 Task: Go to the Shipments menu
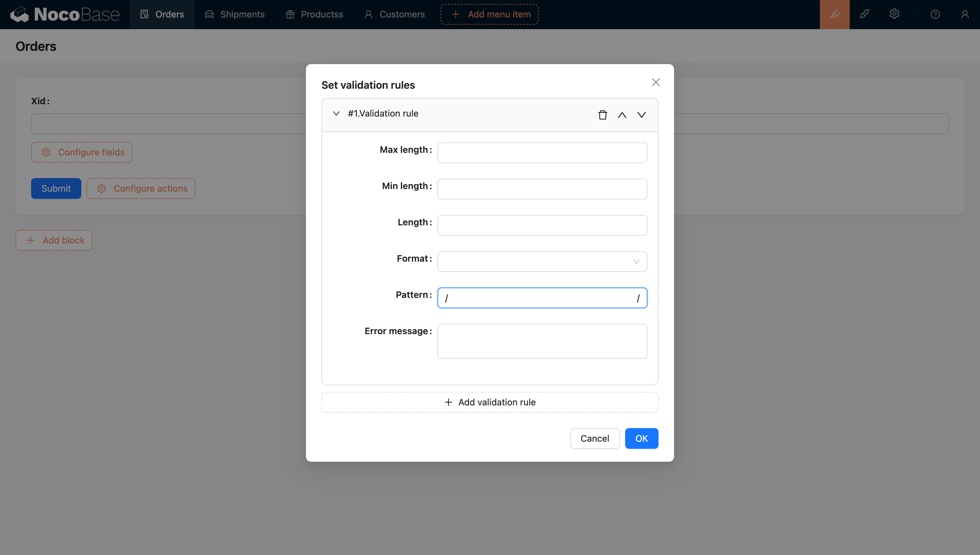(x=235, y=15)
